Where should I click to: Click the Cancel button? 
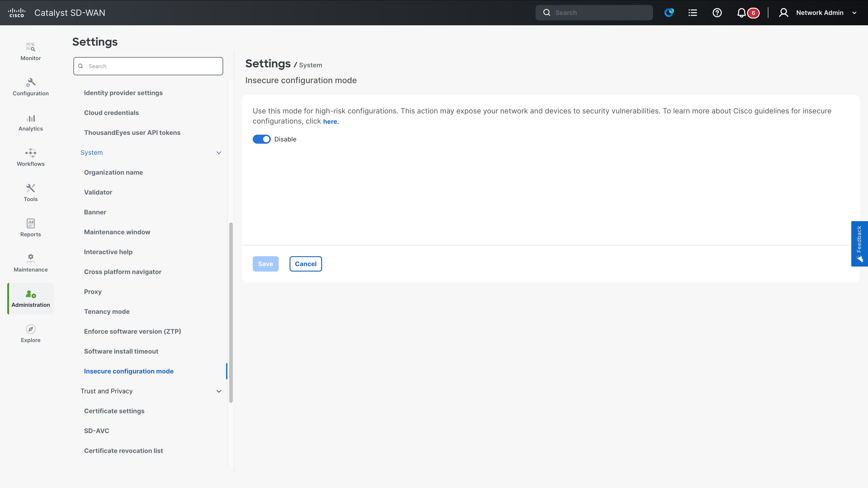tap(306, 264)
